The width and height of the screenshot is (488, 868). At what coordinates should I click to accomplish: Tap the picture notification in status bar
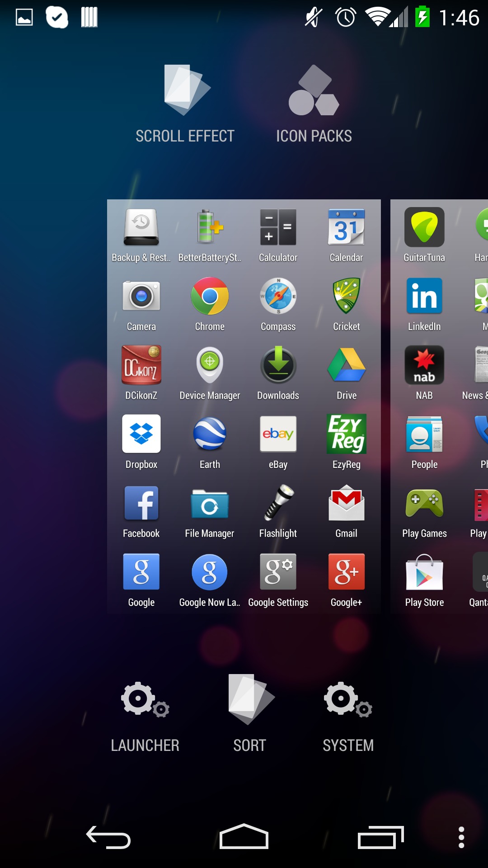point(24,18)
